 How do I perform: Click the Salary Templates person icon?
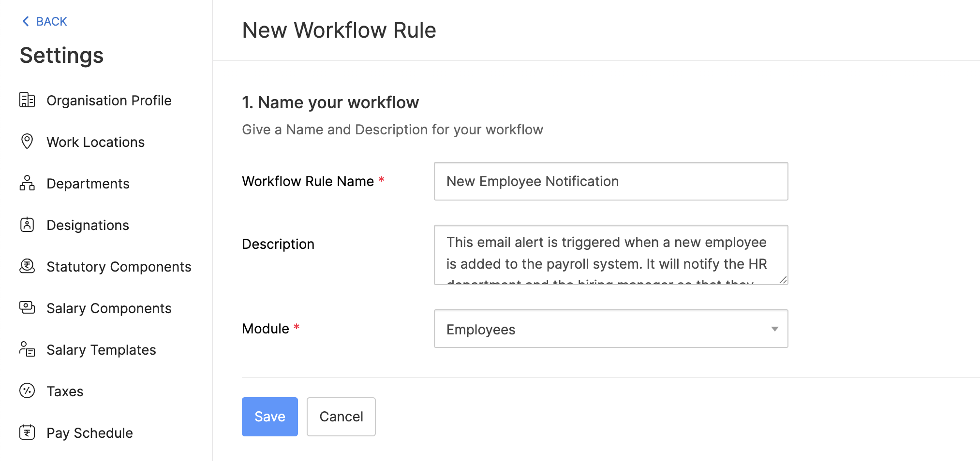(27, 349)
